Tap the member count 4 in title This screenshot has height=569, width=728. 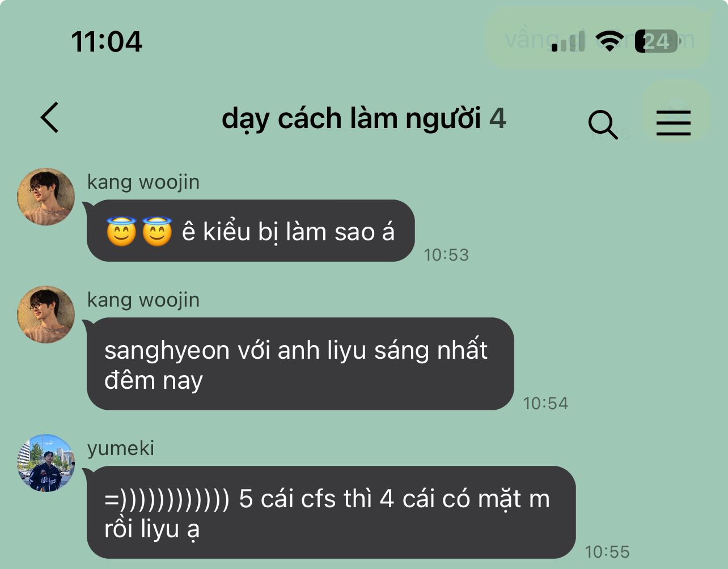(x=497, y=118)
